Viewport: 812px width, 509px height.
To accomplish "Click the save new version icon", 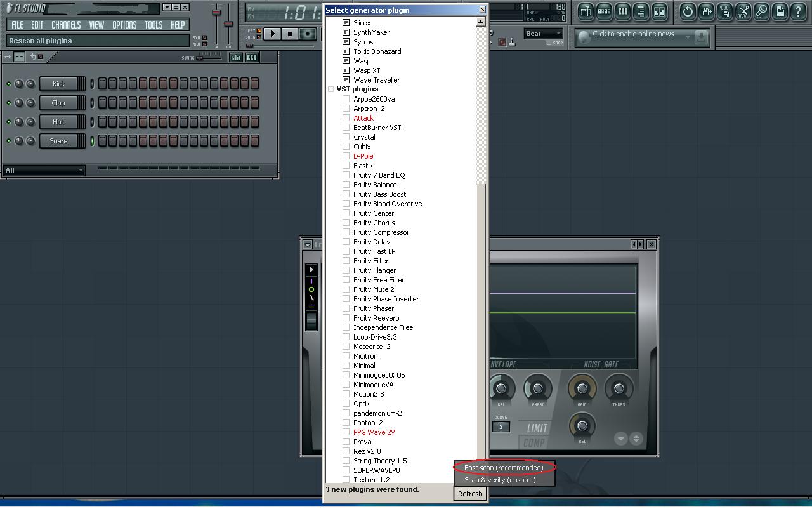I will 706,11.
